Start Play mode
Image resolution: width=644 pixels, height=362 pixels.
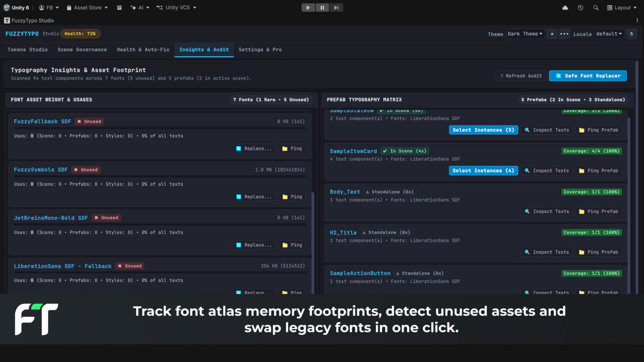(x=308, y=8)
